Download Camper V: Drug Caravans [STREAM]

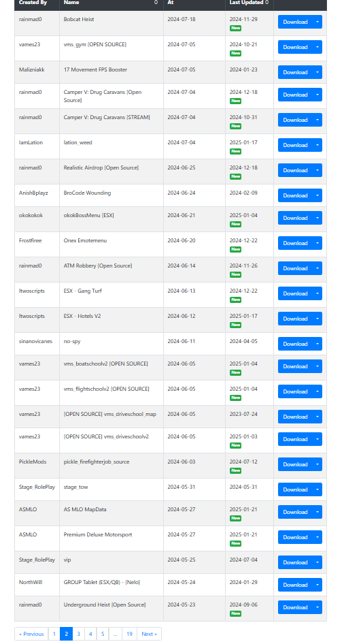(x=295, y=120)
